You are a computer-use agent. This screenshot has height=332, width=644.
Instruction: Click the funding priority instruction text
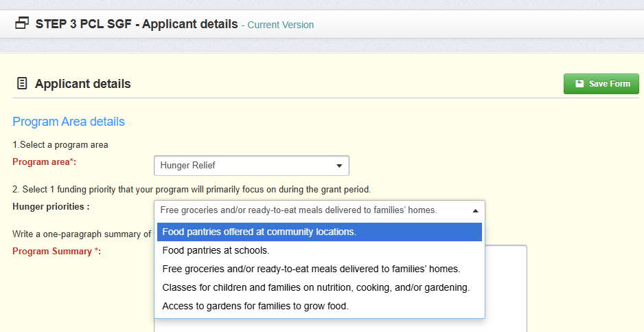tap(192, 189)
